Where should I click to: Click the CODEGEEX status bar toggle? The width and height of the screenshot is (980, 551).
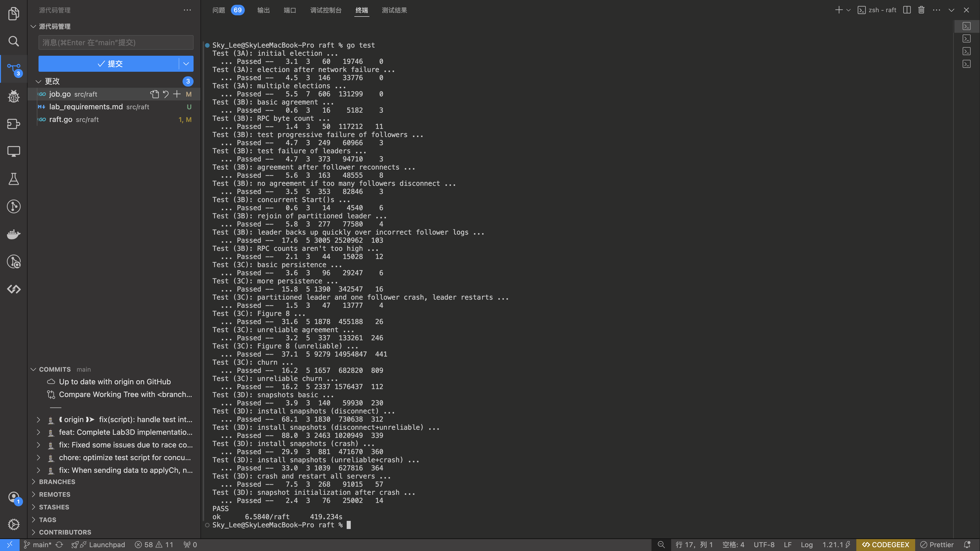click(x=885, y=545)
